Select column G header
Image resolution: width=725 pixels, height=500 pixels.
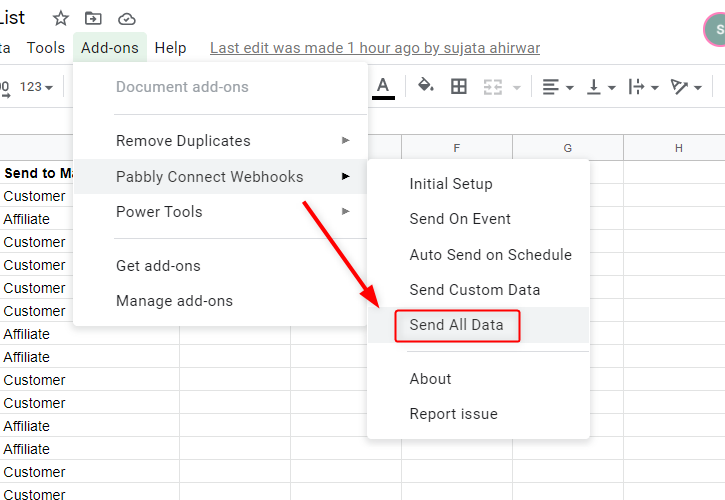568,148
